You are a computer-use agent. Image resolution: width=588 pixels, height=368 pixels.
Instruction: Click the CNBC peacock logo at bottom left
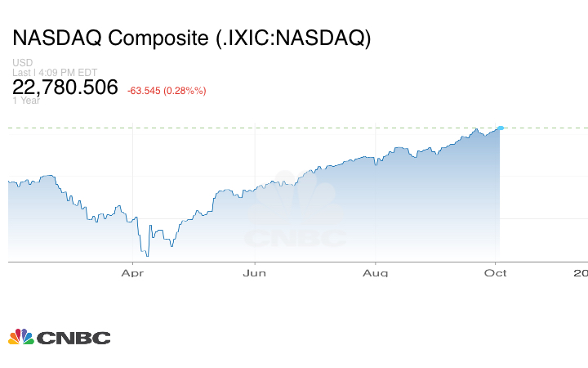[20, 337]
